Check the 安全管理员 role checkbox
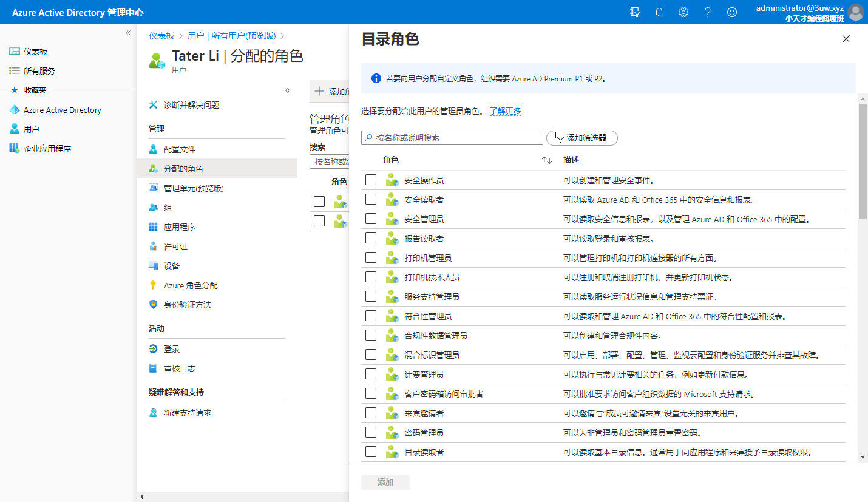 371,219
